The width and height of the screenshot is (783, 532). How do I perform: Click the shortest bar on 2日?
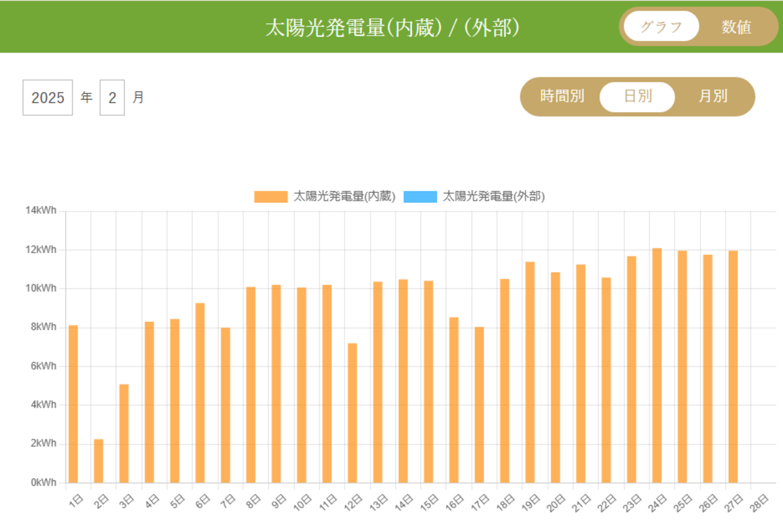pos(99,461)
